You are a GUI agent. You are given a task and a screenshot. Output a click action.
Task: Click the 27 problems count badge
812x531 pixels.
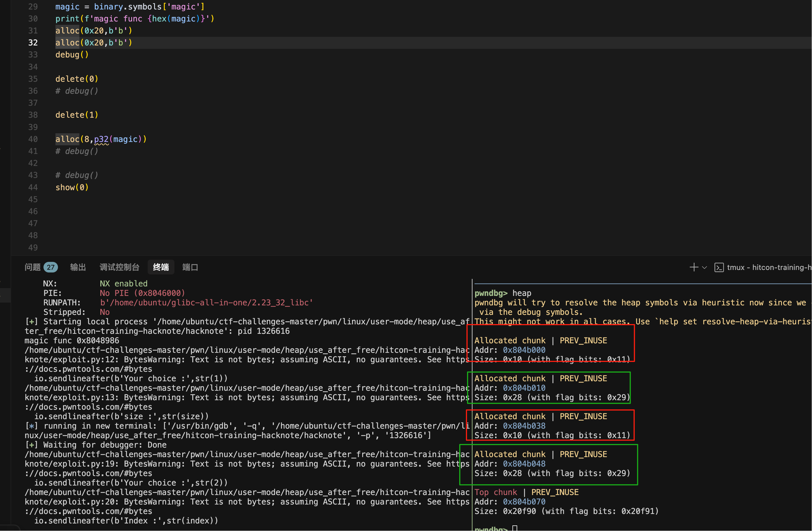(x=50, y=267)
